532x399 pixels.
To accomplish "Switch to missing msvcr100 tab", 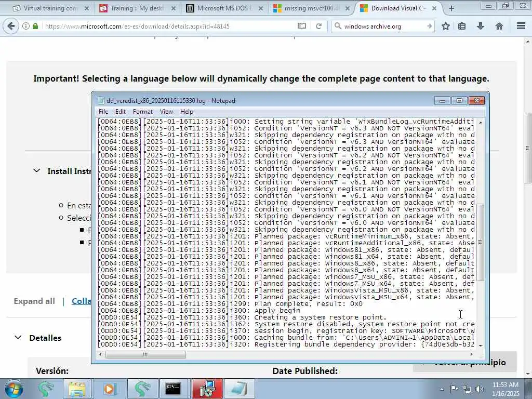I will pyautogui.click(x=311, y=8).
